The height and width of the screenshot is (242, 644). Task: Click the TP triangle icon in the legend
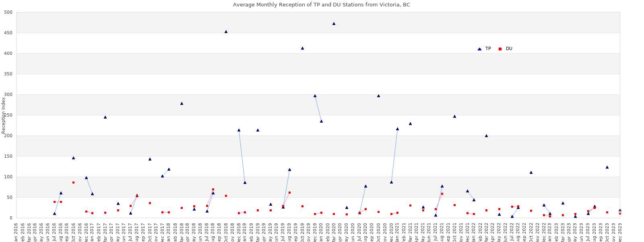click(x=479, y=49)
